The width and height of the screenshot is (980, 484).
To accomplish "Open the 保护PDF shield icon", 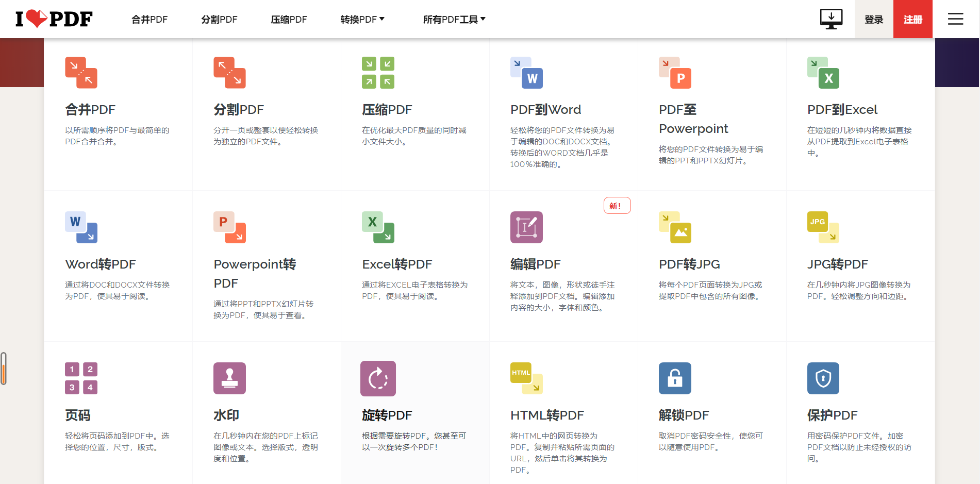I will click(823, 378).
